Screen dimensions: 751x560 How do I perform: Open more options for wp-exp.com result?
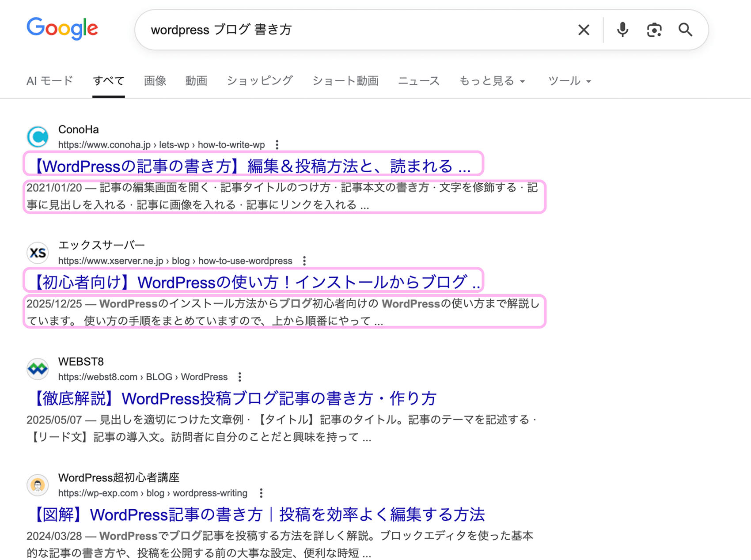(261, 493)
